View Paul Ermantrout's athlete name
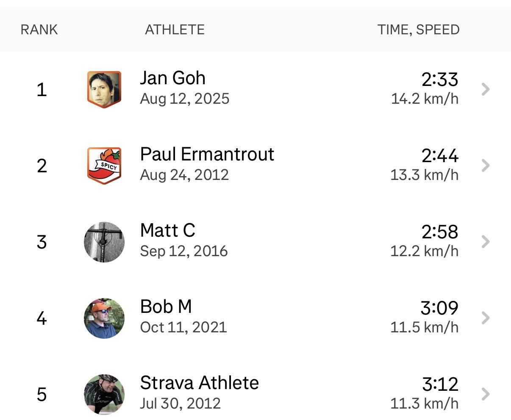This screenshot has width=511, height=420. (x=207, y=155)
